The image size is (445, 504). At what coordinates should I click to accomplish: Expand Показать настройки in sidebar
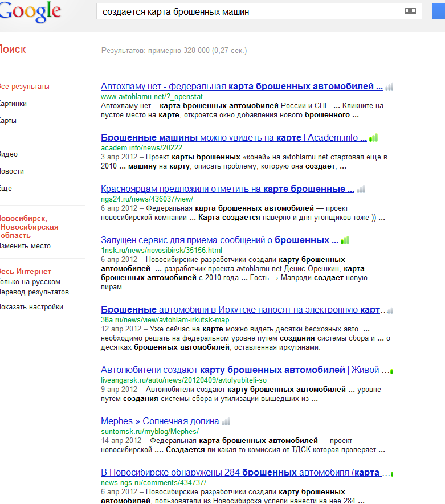click(x=31, y=307)
